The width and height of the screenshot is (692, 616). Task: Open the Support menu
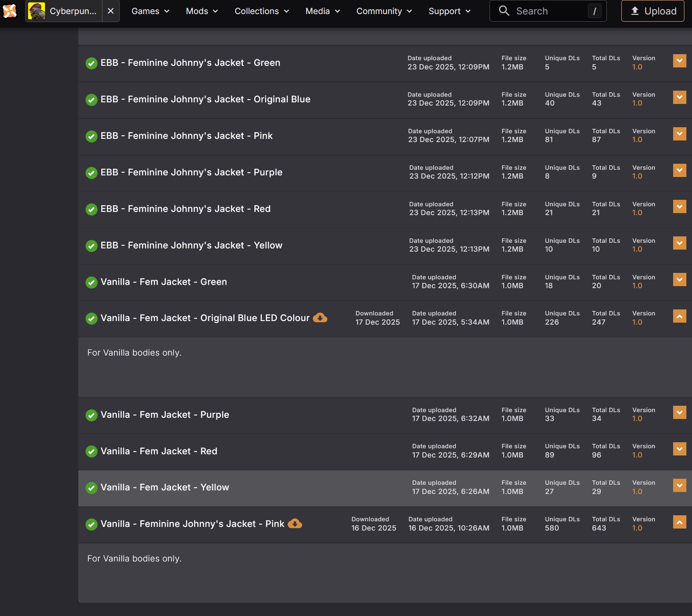pos(449,11)
